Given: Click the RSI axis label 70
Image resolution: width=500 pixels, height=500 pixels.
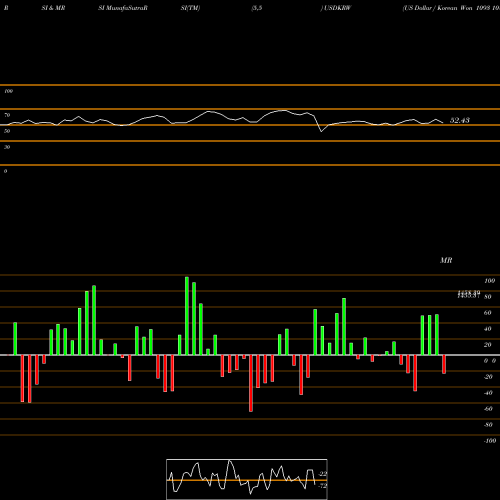Looking at the screenshot, I should [x=7, y=115].
